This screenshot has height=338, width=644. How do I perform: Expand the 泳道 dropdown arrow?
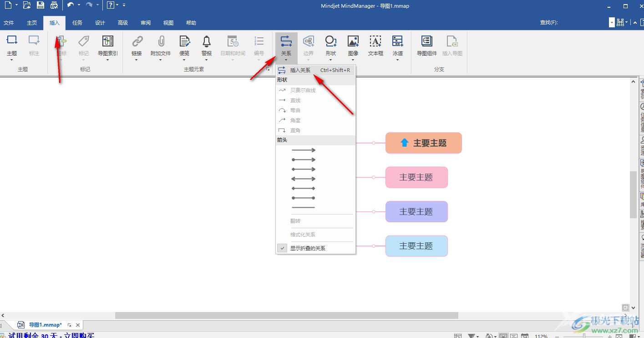pyautogui.click(x=398, y=60)
